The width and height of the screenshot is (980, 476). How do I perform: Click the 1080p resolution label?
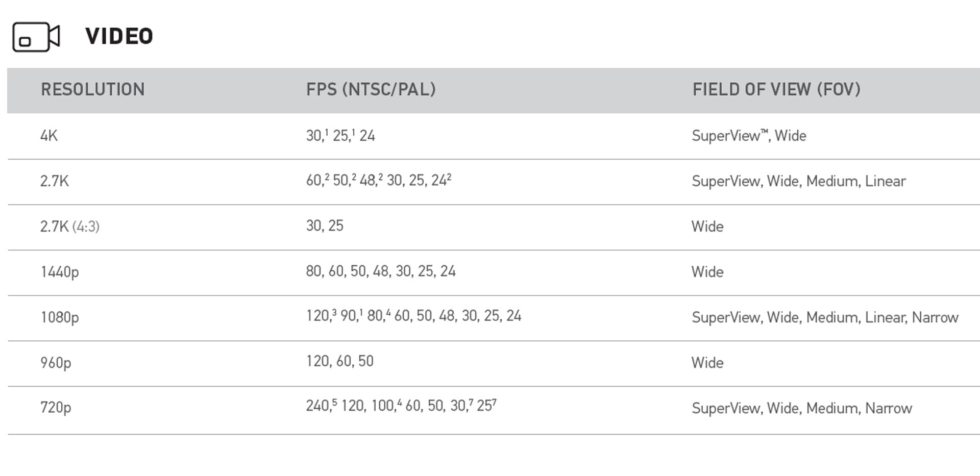tap(60, 317)
